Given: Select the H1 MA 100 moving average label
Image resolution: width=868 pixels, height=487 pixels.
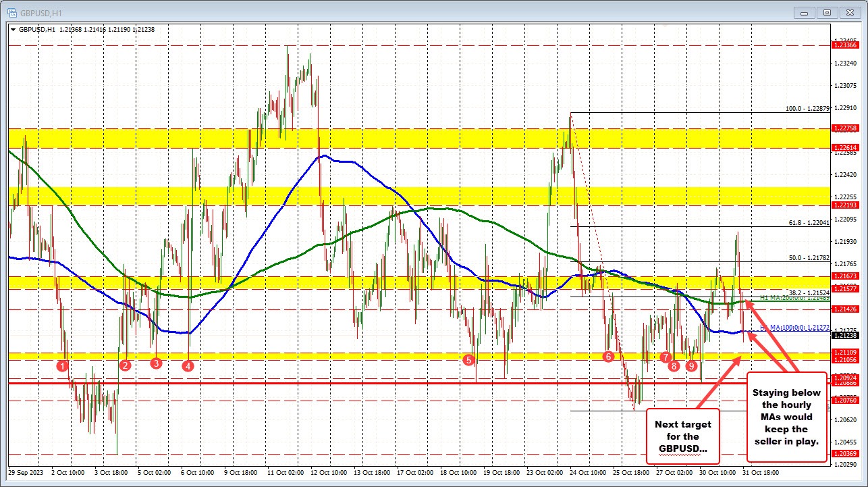Looking at the screenshot, I should [x=794, y=327].
